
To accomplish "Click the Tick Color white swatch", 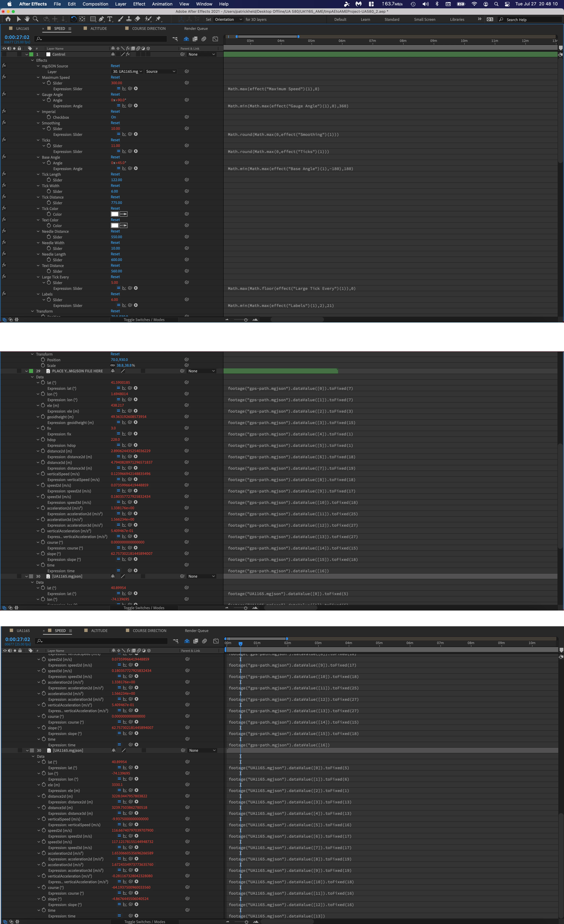I will 115,214.
